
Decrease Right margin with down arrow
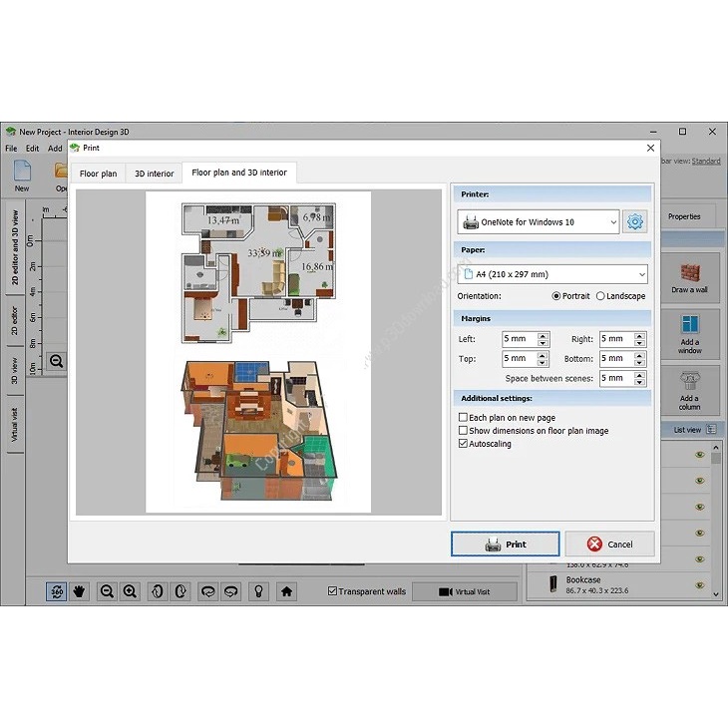[640, 343]
